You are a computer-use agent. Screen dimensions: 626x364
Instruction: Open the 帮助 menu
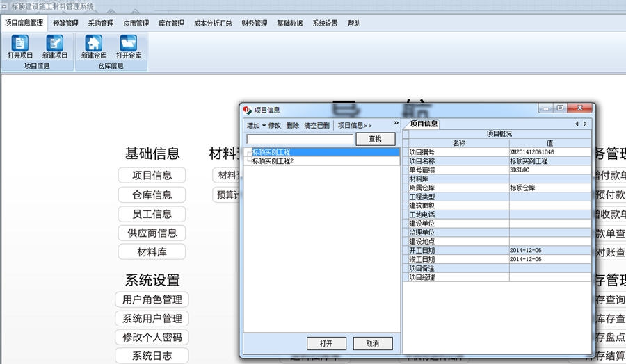354,23
